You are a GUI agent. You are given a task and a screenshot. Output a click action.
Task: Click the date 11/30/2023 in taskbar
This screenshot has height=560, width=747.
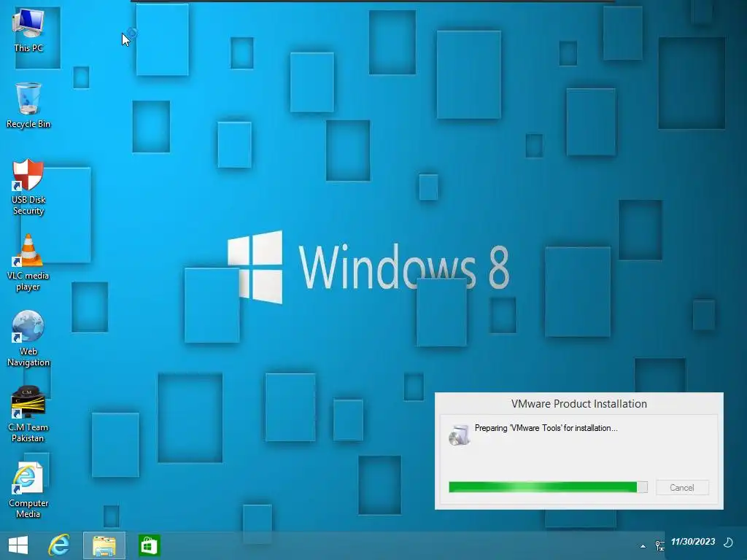coord(693,542)
